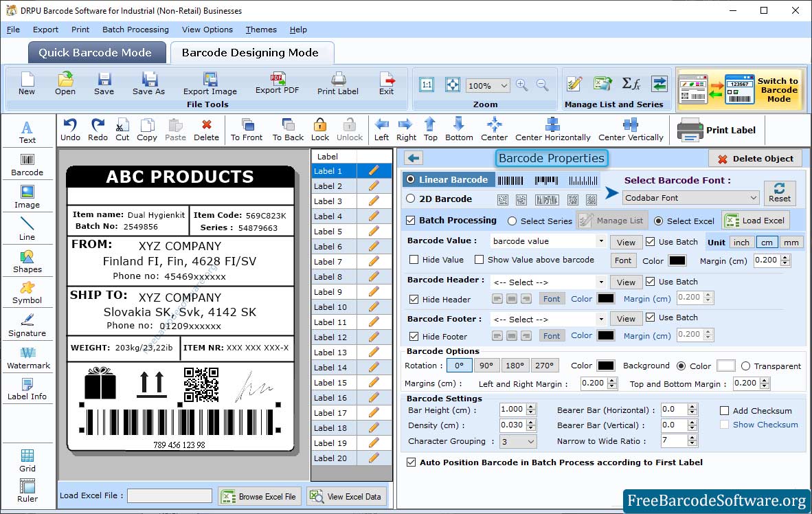Toggle Batch Processing checkbox

411,220
